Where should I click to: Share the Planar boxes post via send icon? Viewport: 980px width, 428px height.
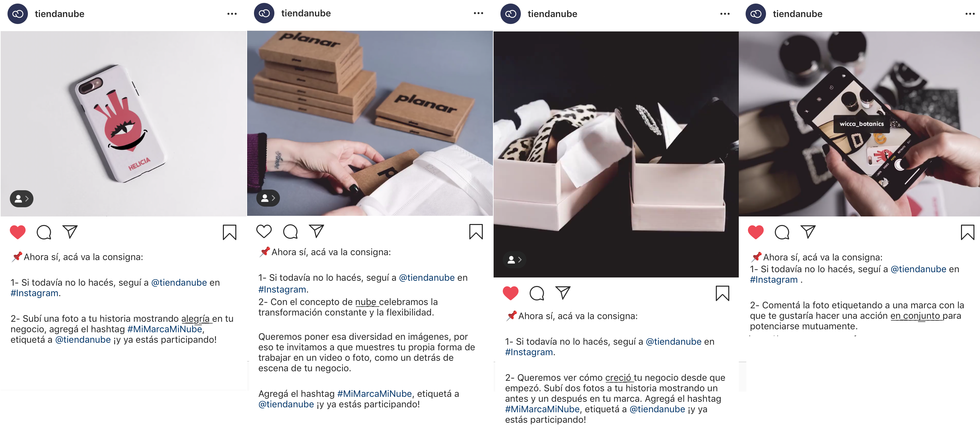coord(316,231)
